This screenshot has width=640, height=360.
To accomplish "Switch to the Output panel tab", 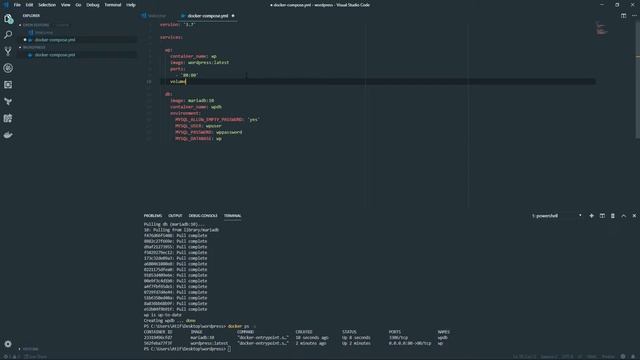I will pos(175,216).
